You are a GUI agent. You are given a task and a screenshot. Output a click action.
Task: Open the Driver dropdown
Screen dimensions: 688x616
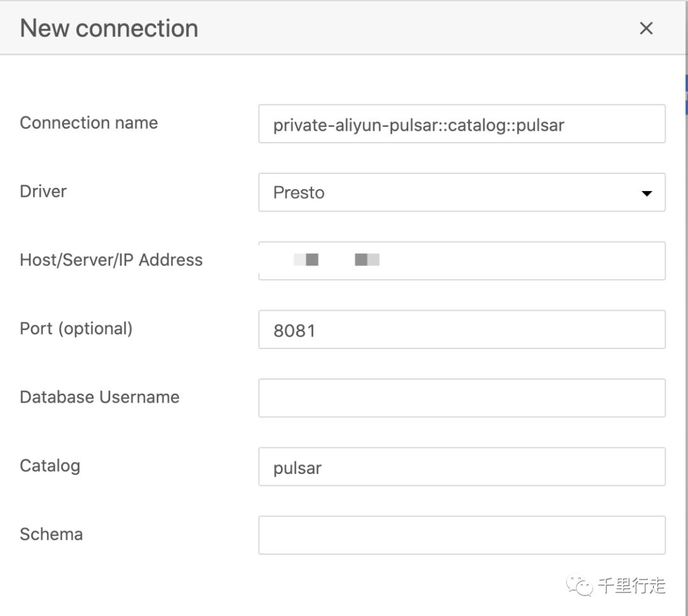pyautogui.click(x=462, y=192)
